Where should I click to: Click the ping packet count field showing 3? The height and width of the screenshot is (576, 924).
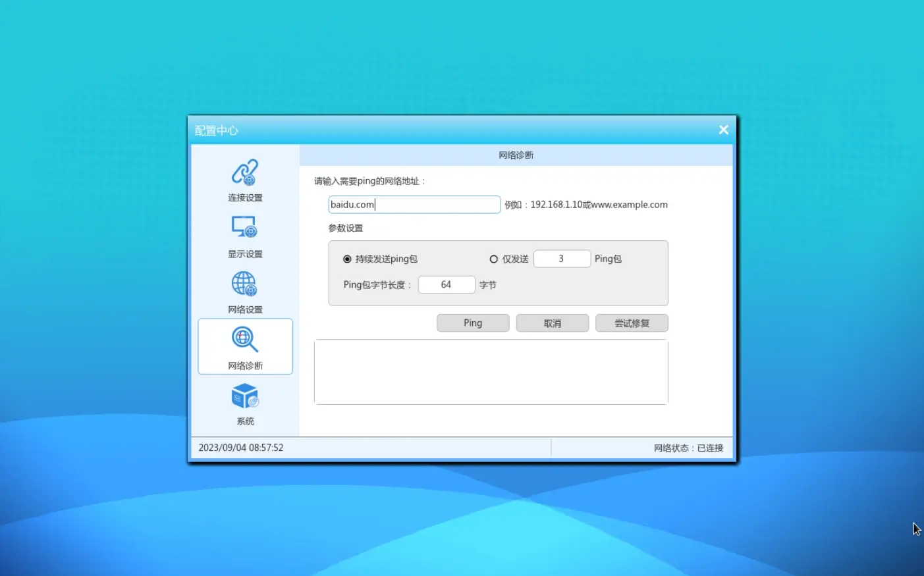(562, 259)
